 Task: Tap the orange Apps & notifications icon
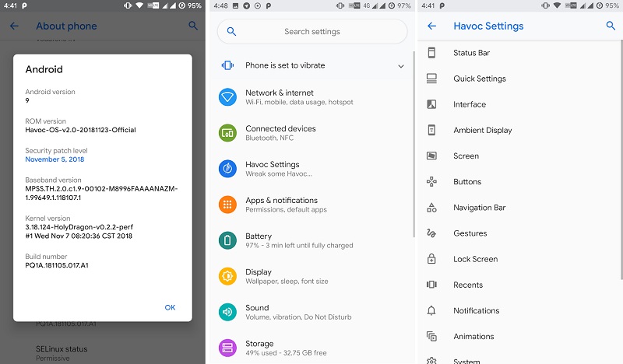click(x=227, y=205)
